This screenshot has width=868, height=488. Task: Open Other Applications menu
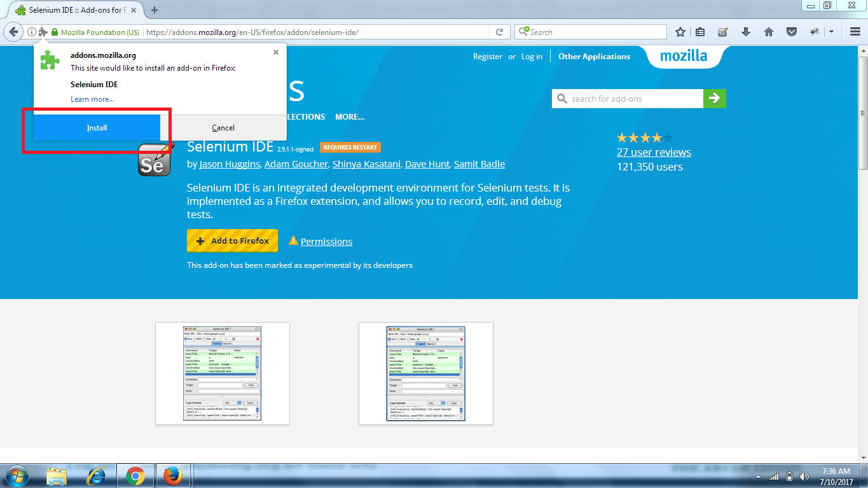pos(594,57)
